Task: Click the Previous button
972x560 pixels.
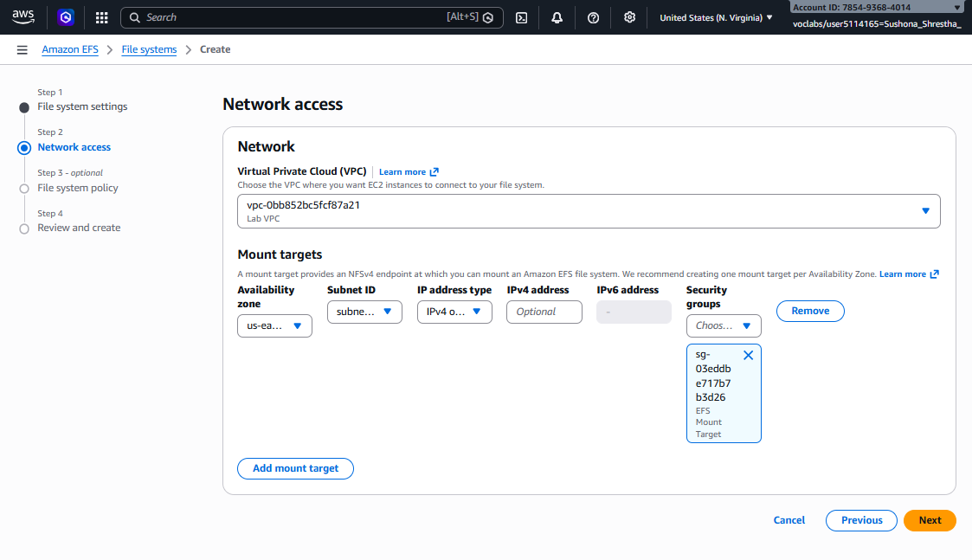Action: 861,521
